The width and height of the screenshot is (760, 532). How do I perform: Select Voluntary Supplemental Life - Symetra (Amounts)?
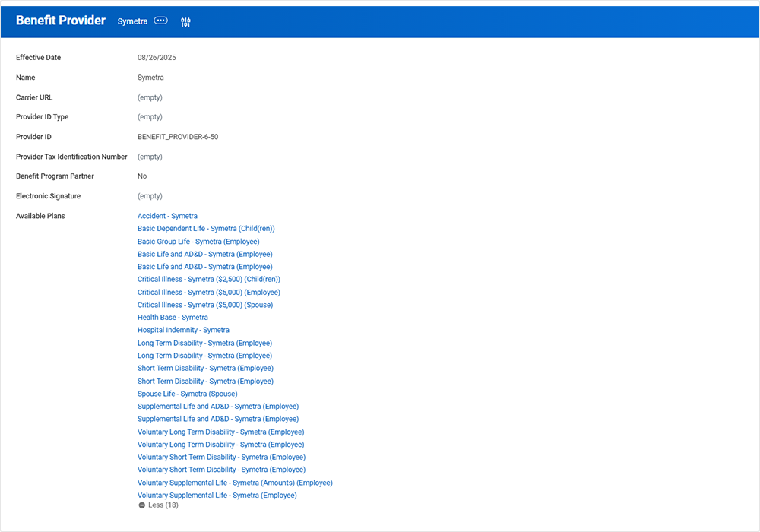(234, 482)
